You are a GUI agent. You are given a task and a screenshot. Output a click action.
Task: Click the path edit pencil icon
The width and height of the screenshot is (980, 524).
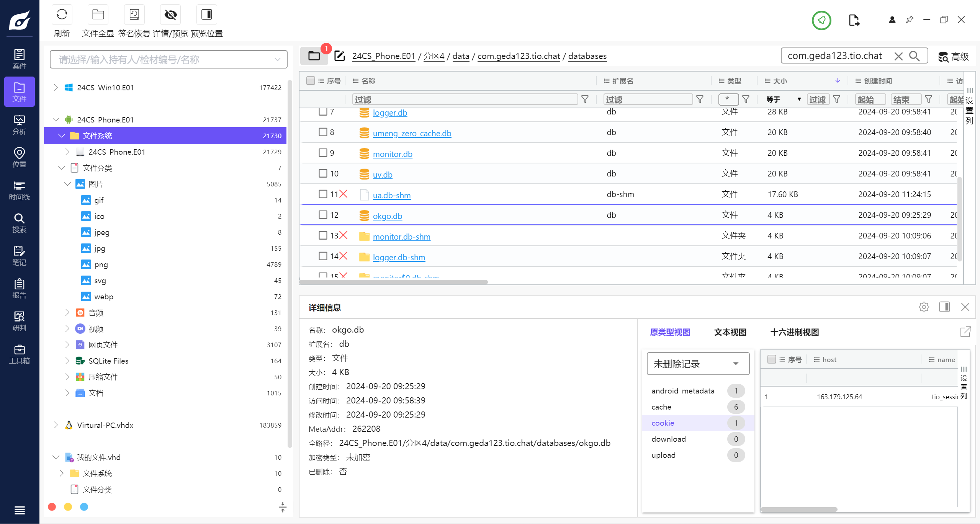click(339, 56)
